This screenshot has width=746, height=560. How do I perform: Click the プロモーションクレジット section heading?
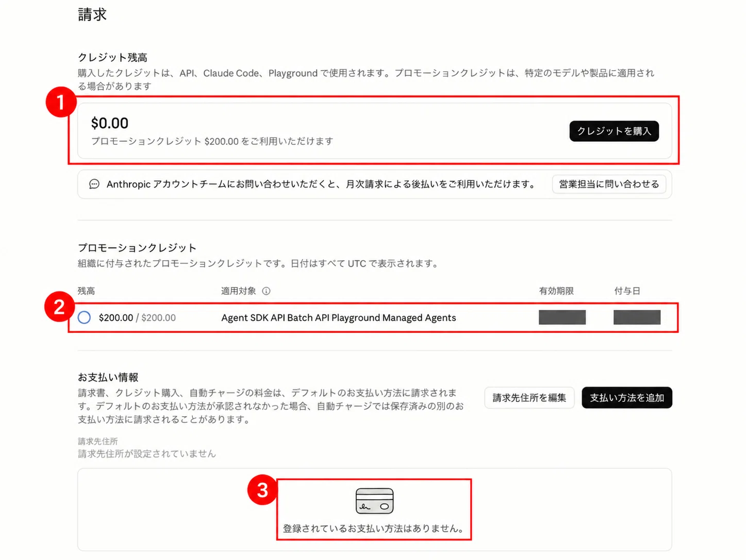[x=137, y=248]
